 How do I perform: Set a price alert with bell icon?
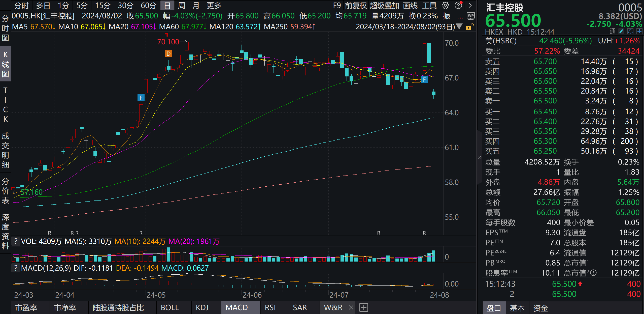pos(630,32)
